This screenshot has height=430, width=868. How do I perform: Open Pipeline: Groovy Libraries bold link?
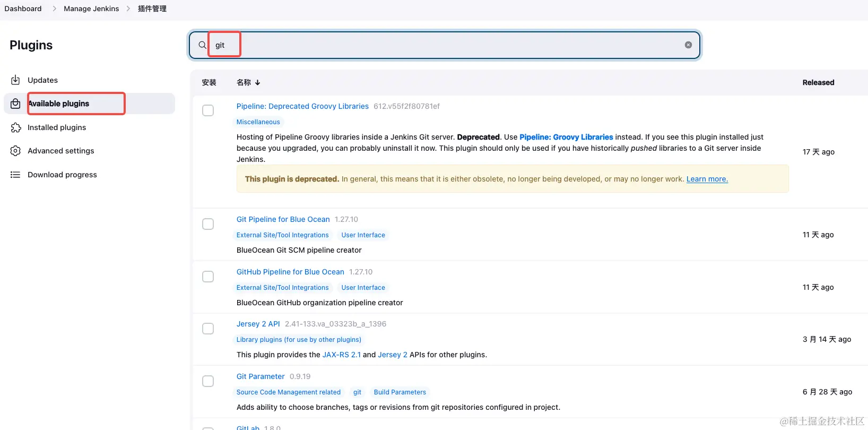(566, 137)
